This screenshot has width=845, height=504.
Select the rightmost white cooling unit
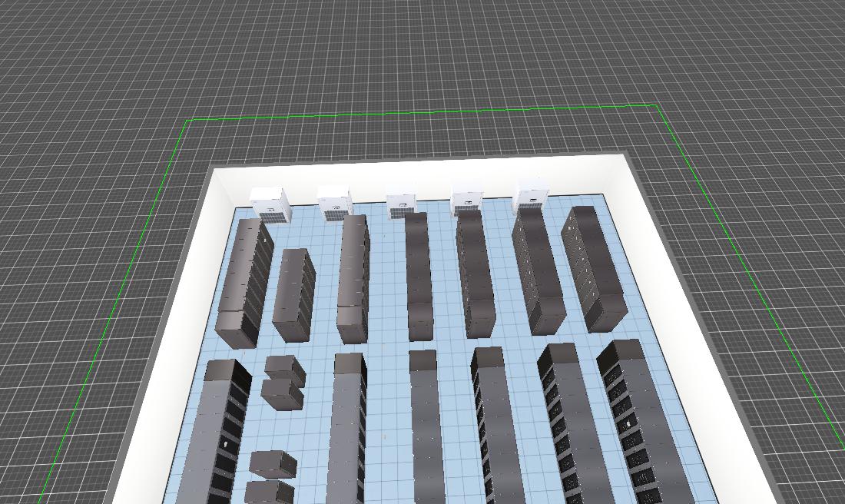(532, 195)
